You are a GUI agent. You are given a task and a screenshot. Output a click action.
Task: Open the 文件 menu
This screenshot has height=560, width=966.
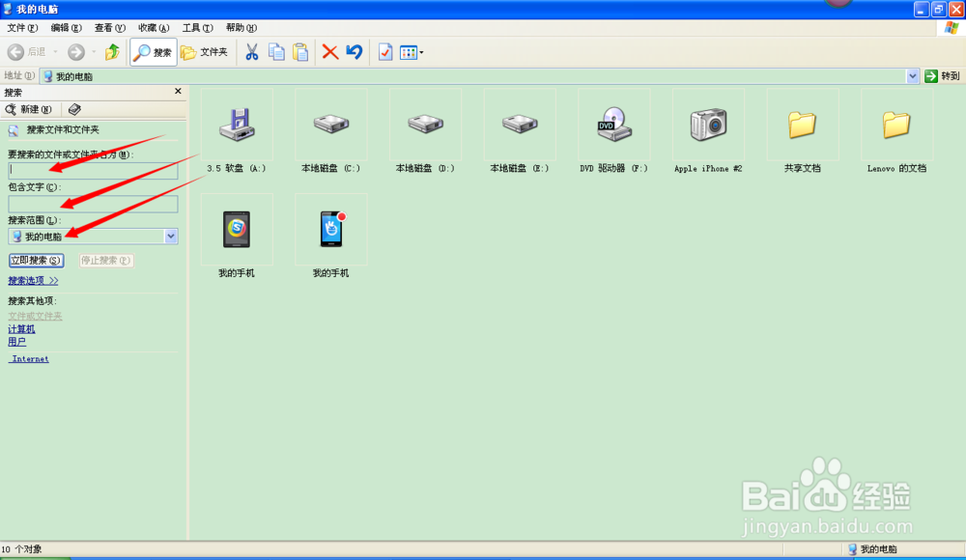click(x=22, y=28)
